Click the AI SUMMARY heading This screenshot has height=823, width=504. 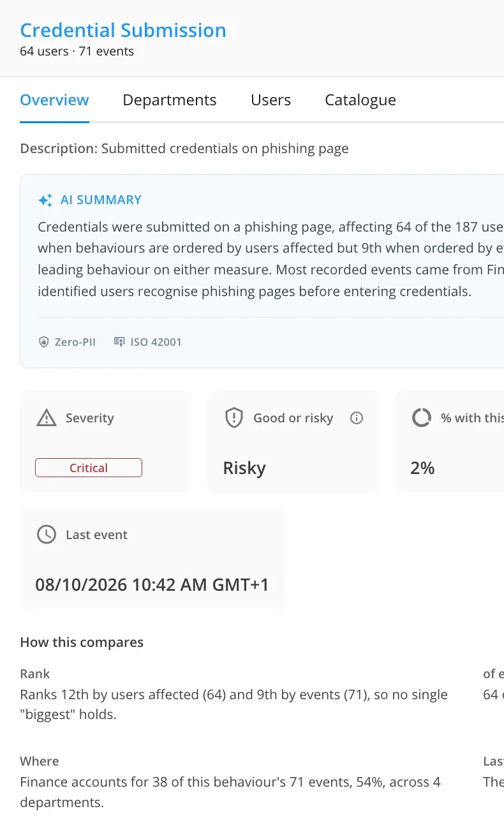[x=101, y=200]
